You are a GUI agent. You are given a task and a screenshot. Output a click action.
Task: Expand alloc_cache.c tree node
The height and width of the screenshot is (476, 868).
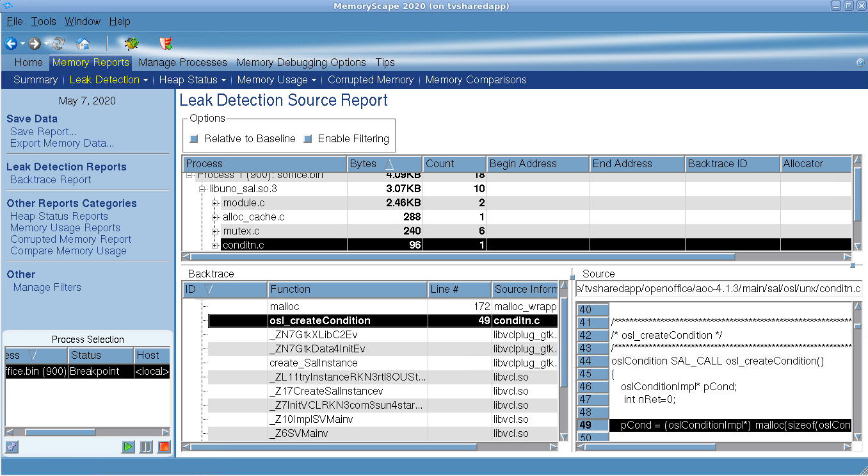[x=216, y=217]
